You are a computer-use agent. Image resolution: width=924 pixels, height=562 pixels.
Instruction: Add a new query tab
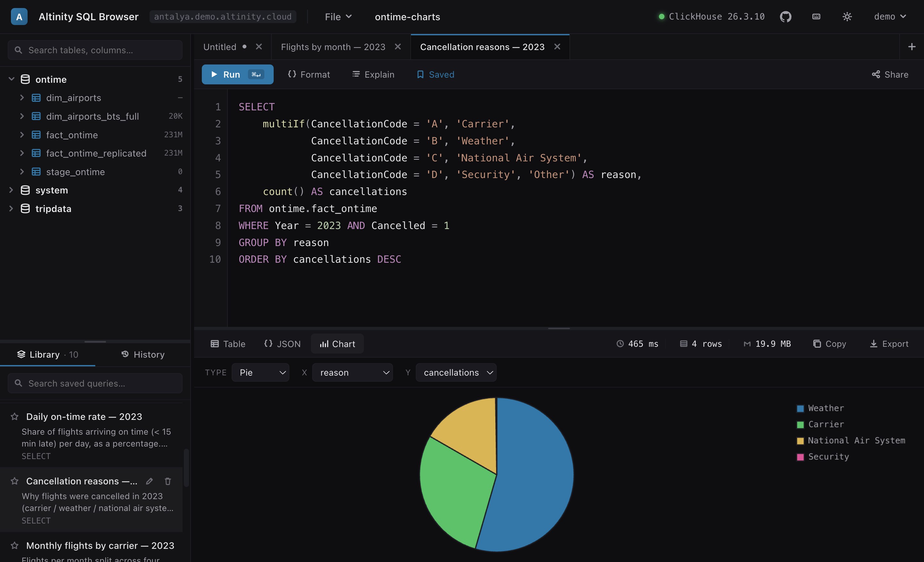911,47
